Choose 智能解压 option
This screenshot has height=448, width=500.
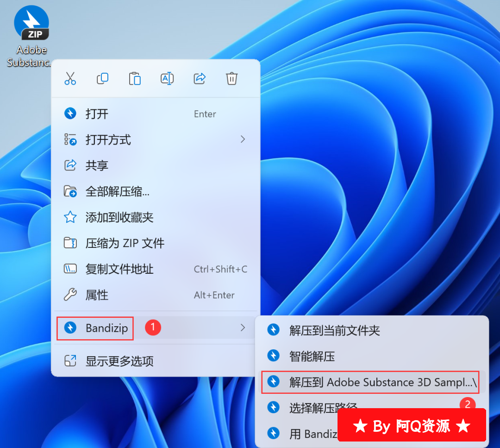tap(312, 356)
